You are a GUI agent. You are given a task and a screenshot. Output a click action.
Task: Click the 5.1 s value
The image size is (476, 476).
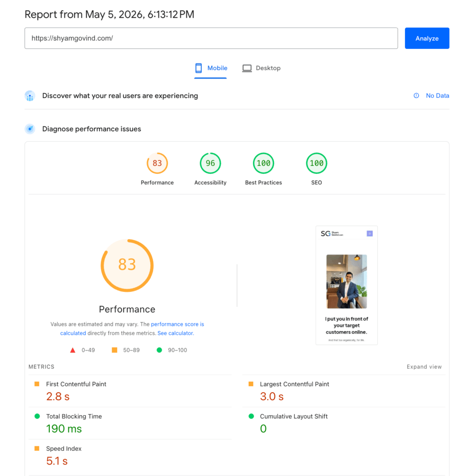(x=57, y=461)
